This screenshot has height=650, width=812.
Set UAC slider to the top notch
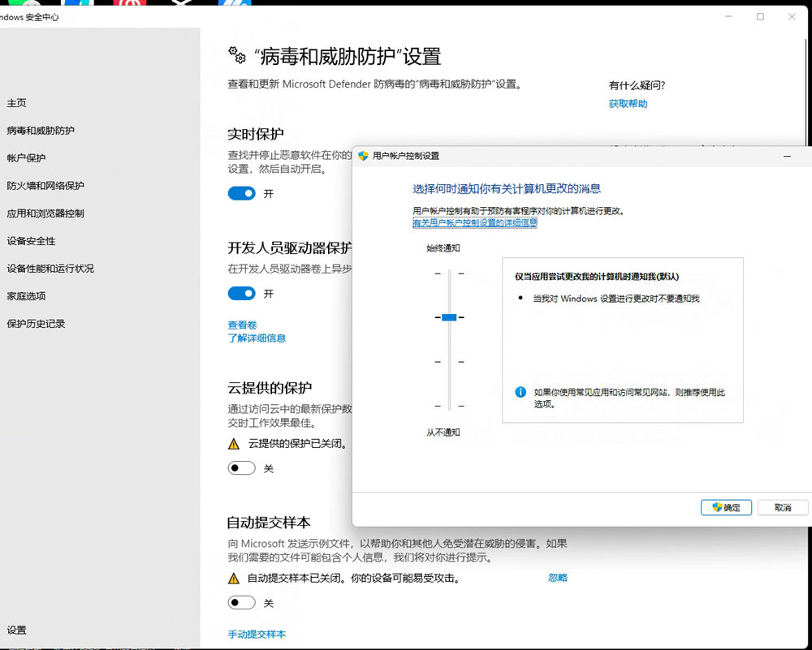coord(450,273)
